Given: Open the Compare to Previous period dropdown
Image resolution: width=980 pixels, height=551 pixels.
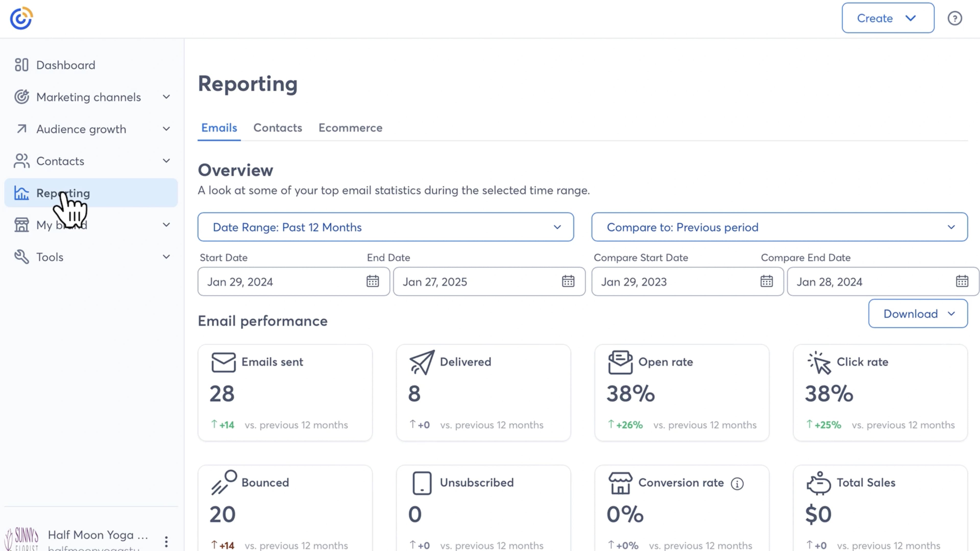Looking at the screenshot, I should 779,227.
